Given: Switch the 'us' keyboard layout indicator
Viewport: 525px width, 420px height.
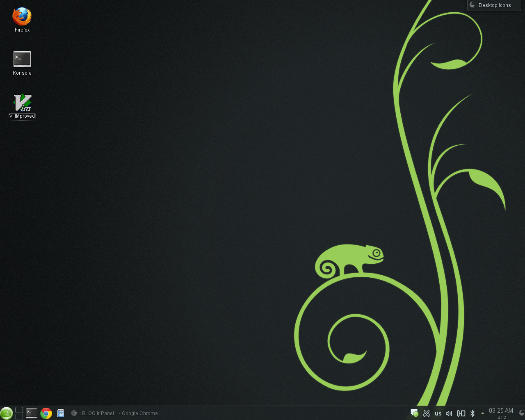Looking at the screenshot, I should click(x=438, y=413).
